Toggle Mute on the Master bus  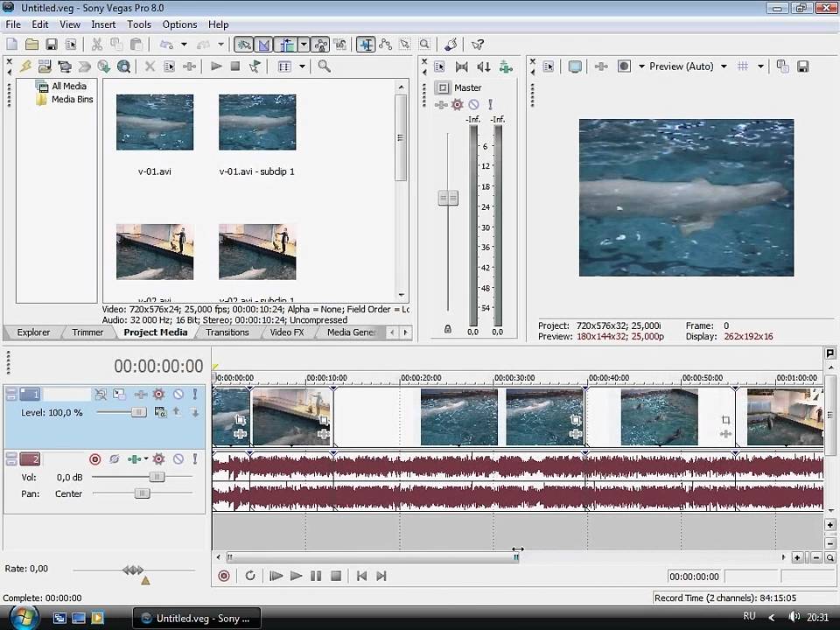point(473,105)
